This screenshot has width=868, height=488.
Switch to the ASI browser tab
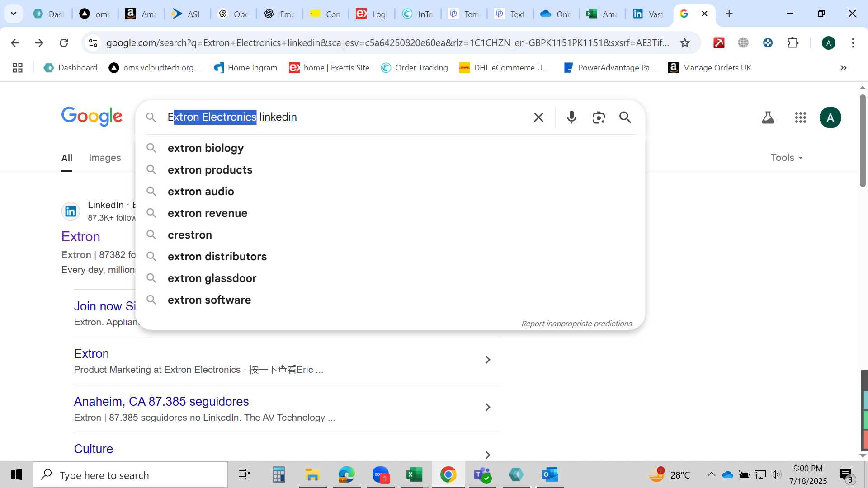[x=186, y=14]
